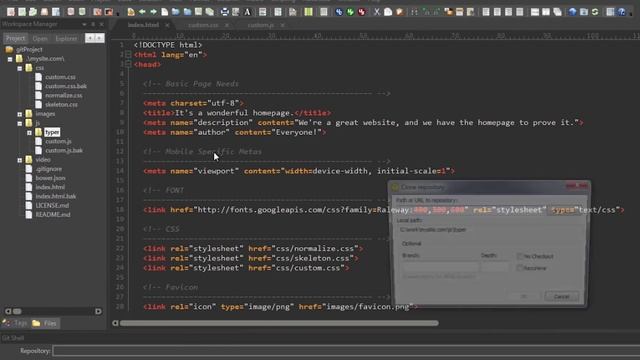Click the green forward arrow in toolbar
Screen dimensions: 640x360
(153, 12)
